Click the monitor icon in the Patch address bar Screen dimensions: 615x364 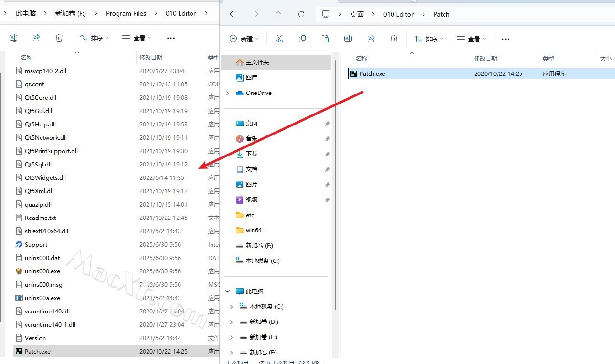pos(326,14)
